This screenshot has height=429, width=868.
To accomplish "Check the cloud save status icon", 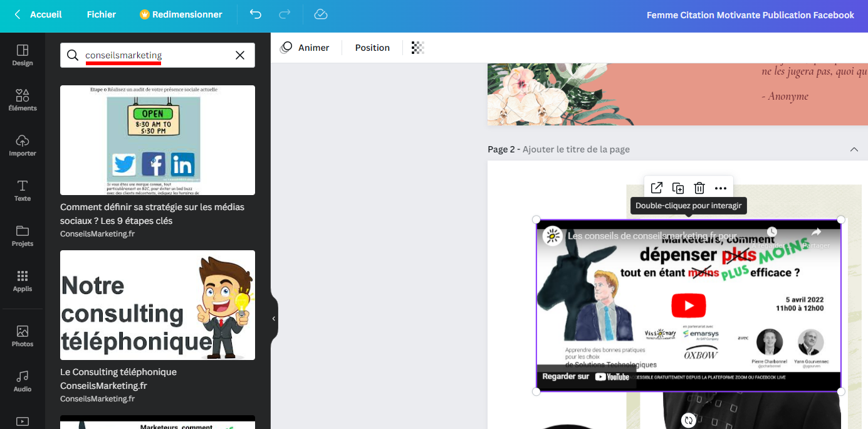I will 321,14.
